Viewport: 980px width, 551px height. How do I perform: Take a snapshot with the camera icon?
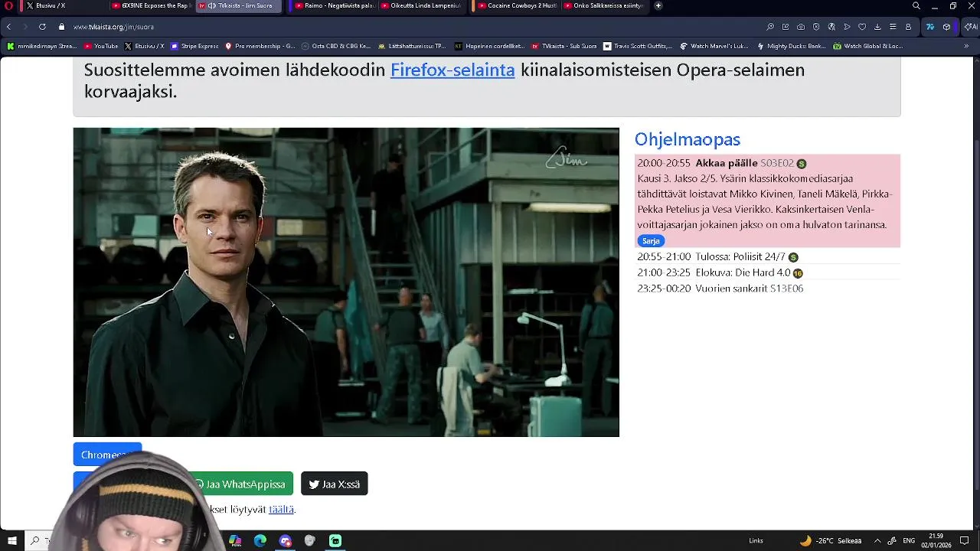point(801,27)
